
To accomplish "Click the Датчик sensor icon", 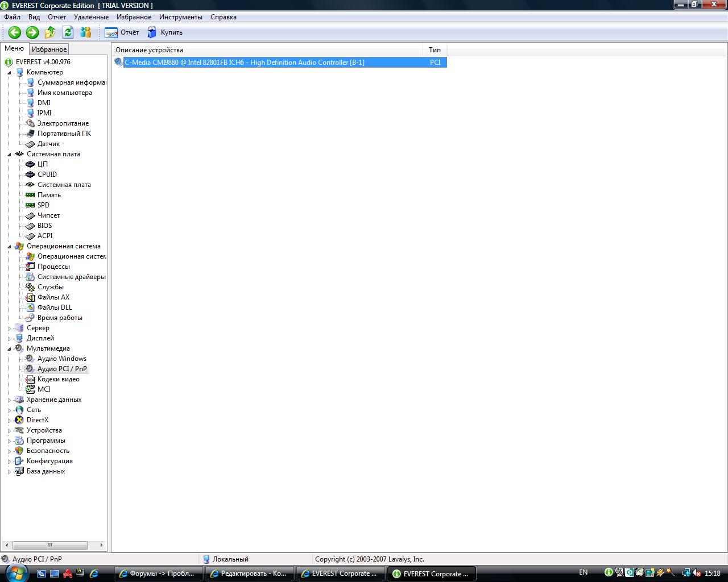I will (x=31, y=144).
